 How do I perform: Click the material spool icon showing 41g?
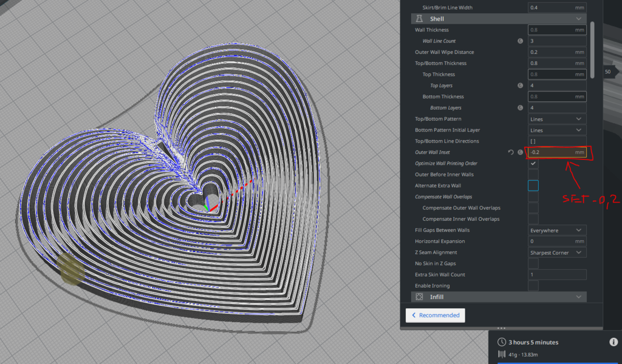pos(502,354)
